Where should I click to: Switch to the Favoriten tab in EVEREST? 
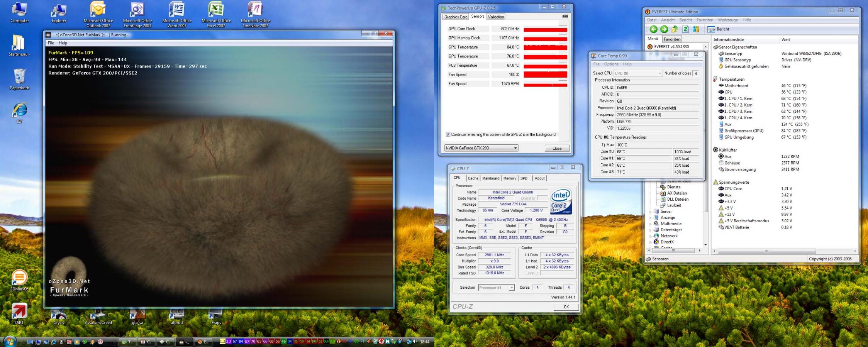(x=672, y=39)
